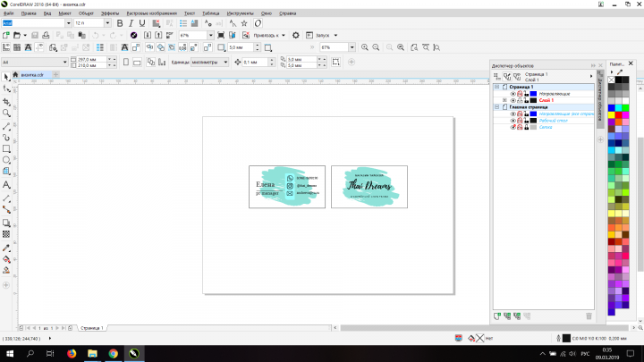Toggle Show Object Properties in Object Manager
The width and height of the screenshot is (644, 362).
(497, 76)
